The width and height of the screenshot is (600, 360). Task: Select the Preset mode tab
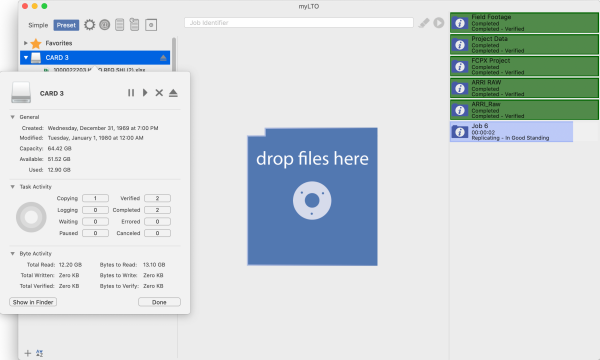point(66,25)
